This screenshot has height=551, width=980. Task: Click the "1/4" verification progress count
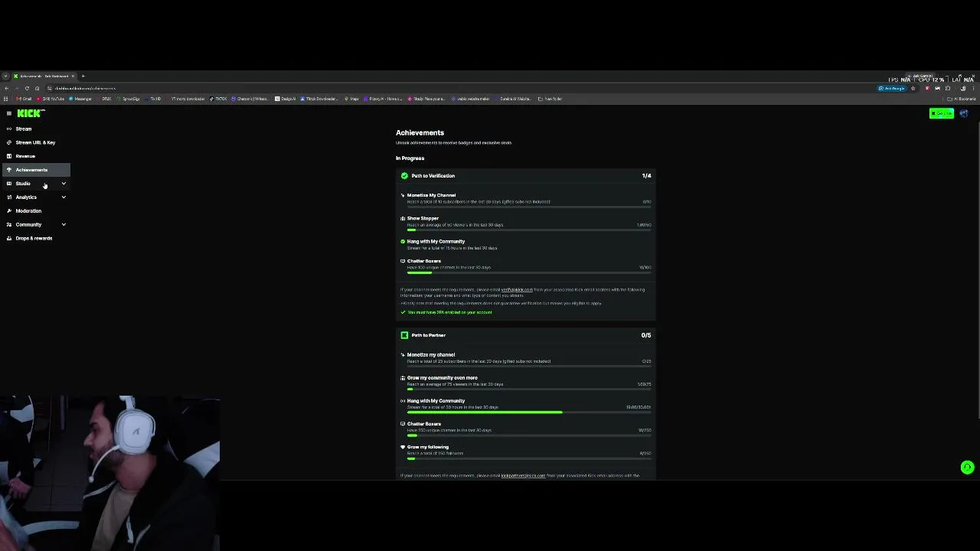coord(646,176)
